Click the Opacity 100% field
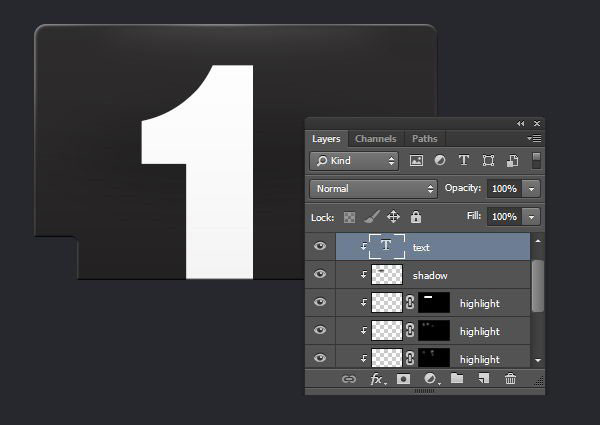600x425 pixels. (504, 189)
